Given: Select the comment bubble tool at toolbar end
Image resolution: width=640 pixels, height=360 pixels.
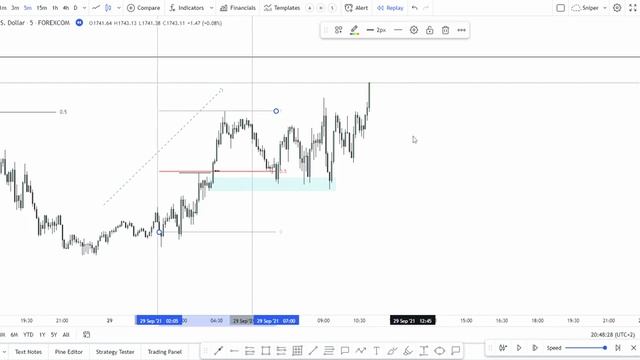Looking at the screenshot, I should (456, 350).
